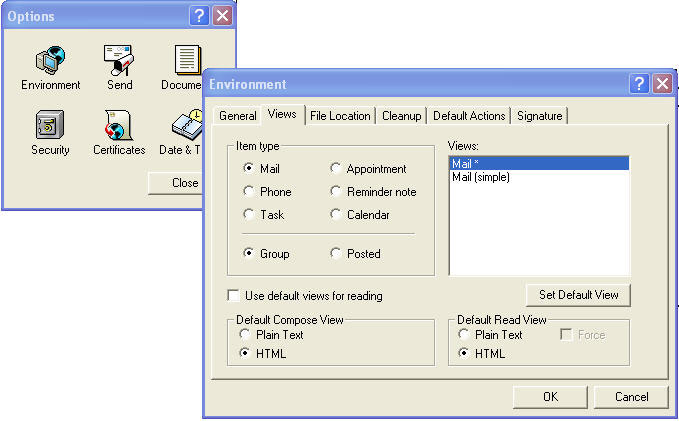Set Default Compose View to HTML
The height and width of the screenshot is (421, 679).
click(245, 353)
